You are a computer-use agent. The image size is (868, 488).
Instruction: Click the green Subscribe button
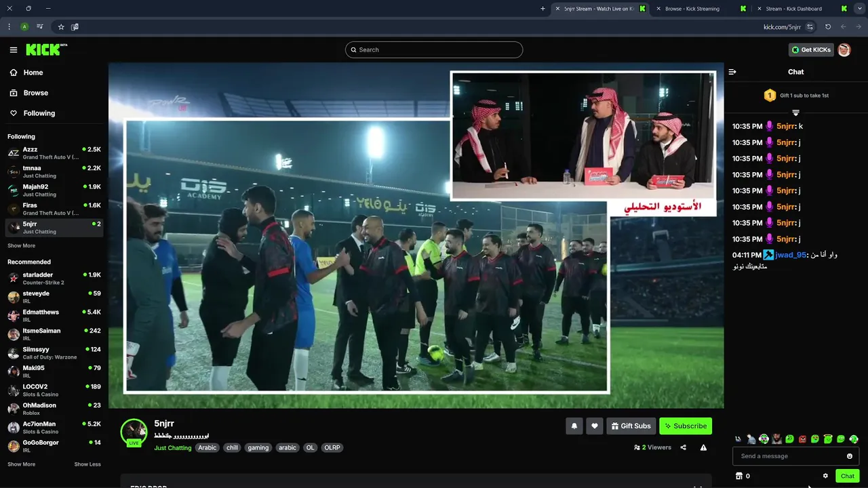(686, 426)
